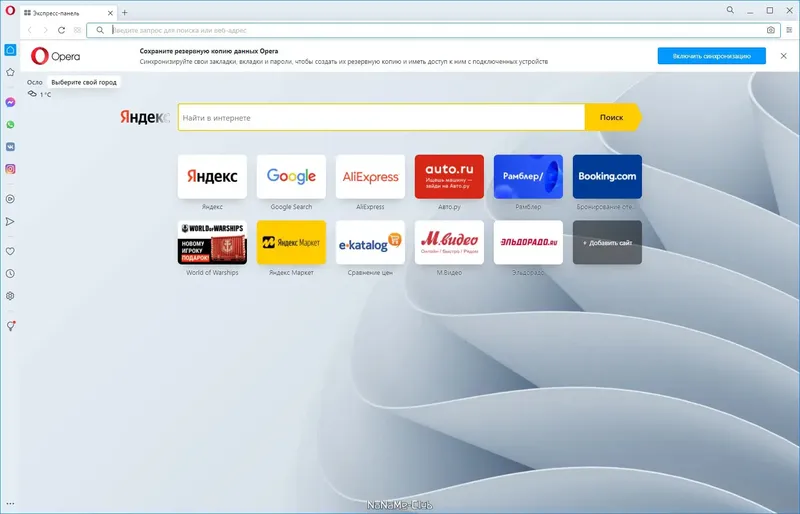Image resolution: width=800 pixels, height=514 pixels.
Task: Open Instagram in sidebar
Action: pos(10,169)
